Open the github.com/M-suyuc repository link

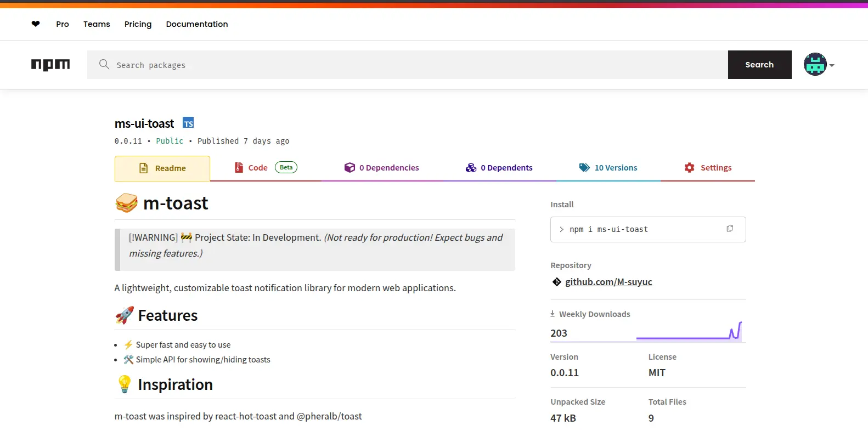click(x=608, y=282)
